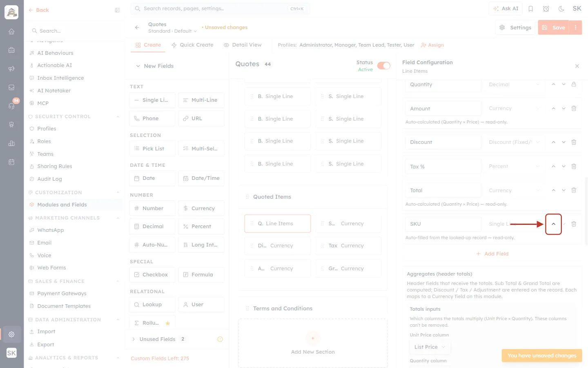Toggle the Quotes Active status switch
588x368 pixels.
384,66
